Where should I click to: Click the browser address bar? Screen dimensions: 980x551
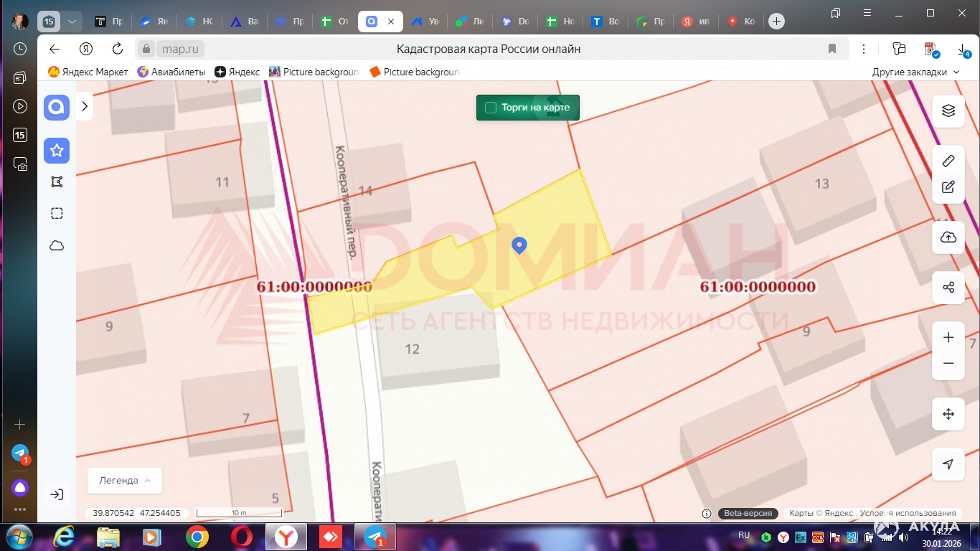click(x=488, y=49)
